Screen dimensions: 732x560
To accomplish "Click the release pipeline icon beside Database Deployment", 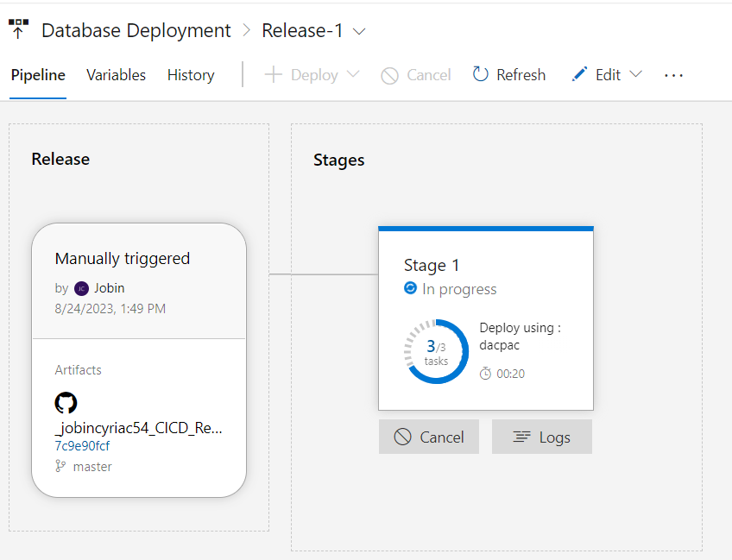I will (x=18, y=28).
